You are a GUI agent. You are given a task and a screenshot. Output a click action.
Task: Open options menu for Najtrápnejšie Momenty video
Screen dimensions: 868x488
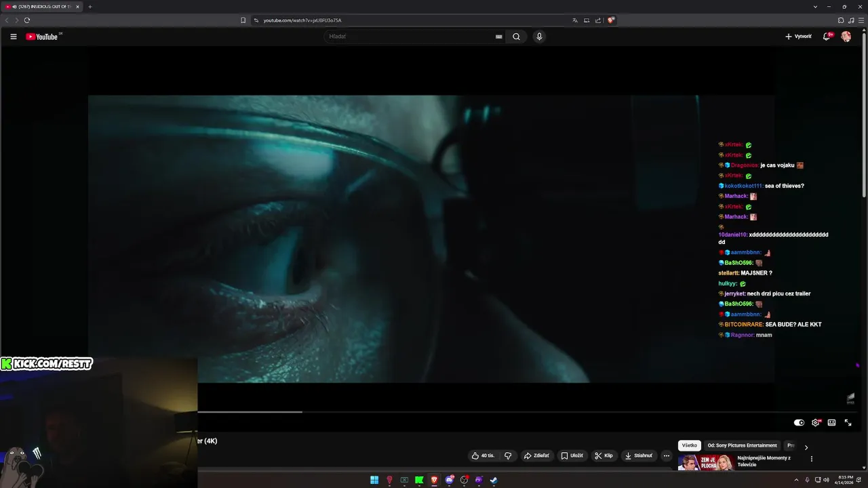click(x=812, y=459)
